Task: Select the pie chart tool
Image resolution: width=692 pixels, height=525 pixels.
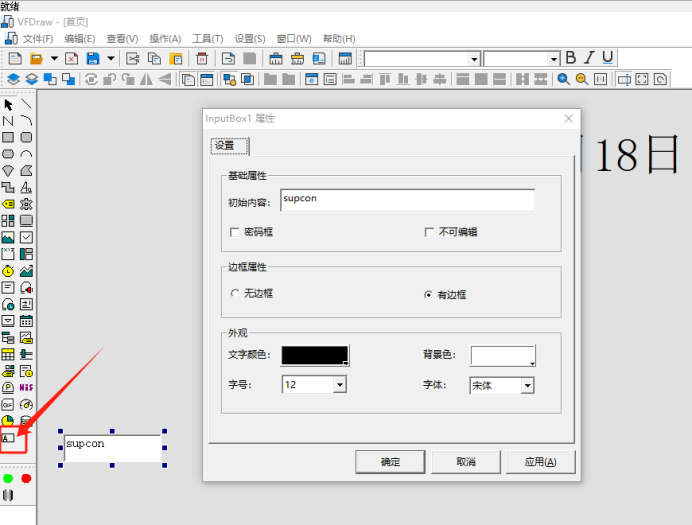Action: [8, 420]
